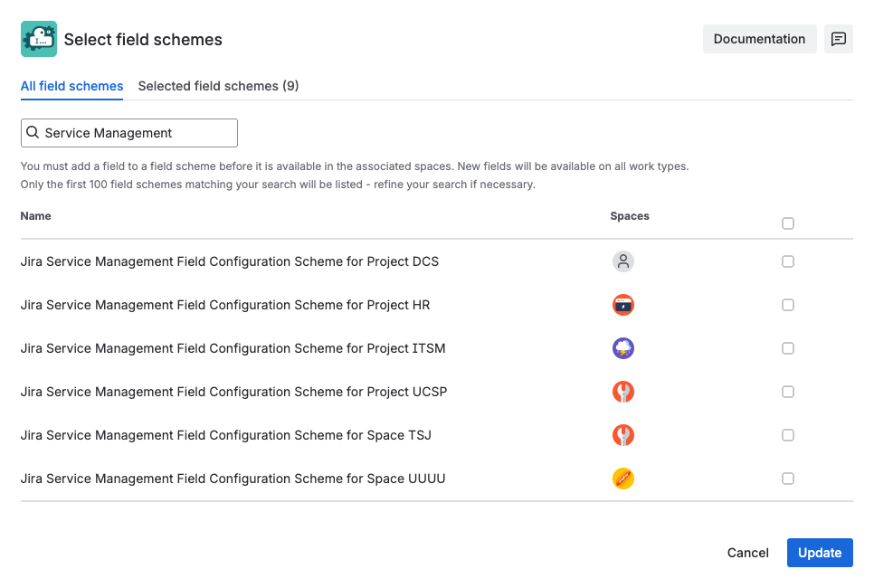This screenshot has width=874, height=588.
Task: Switch to All field schemes tab
Action: 71,86
